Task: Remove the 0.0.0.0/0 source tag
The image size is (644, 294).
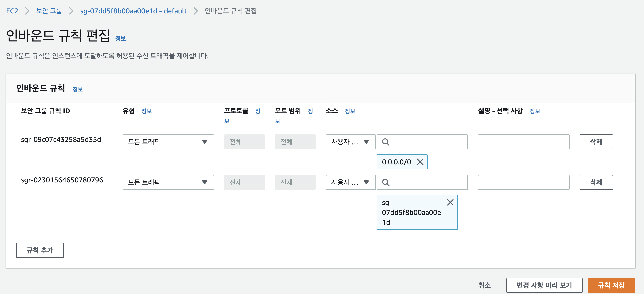Action: click(420, 162)
